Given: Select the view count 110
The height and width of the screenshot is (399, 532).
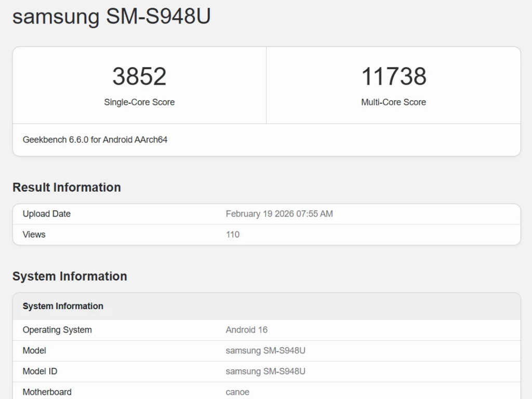Looking at the screenshot, I should coord(232,234).
